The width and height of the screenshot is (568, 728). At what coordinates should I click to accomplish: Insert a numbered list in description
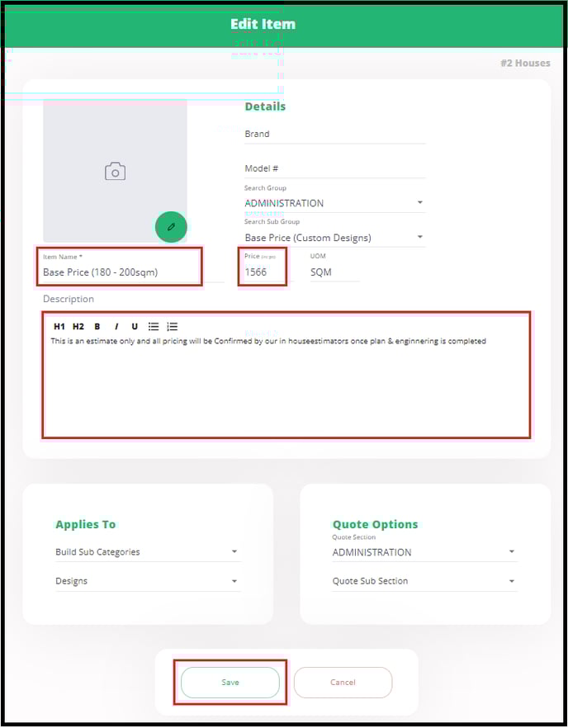tap(173, 327)
